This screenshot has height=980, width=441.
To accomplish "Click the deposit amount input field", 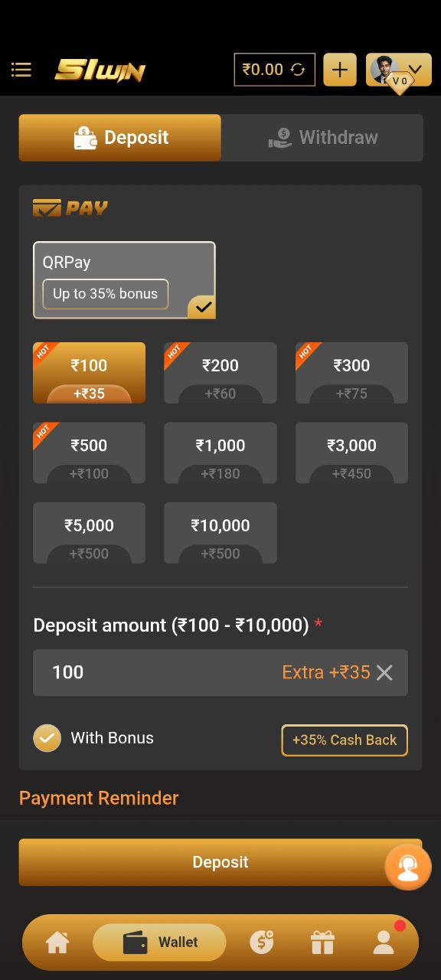I will pos(153,672).
